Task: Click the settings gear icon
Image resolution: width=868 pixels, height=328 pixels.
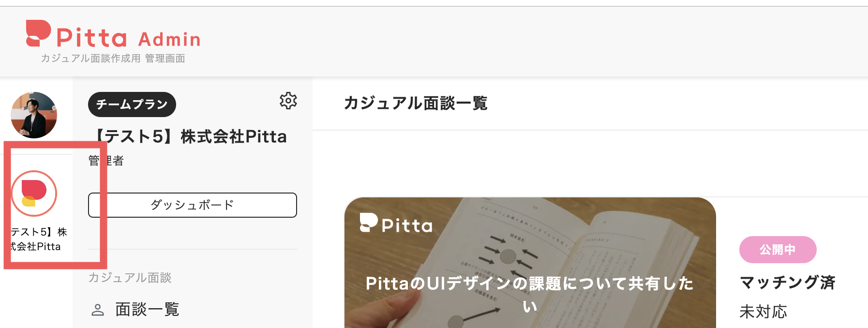Action: pyautogui.click(x=288, y=101)
